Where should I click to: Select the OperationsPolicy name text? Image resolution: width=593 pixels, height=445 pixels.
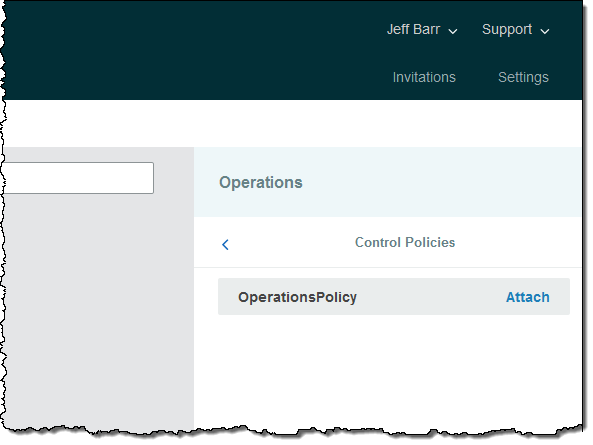coord(297,297)
